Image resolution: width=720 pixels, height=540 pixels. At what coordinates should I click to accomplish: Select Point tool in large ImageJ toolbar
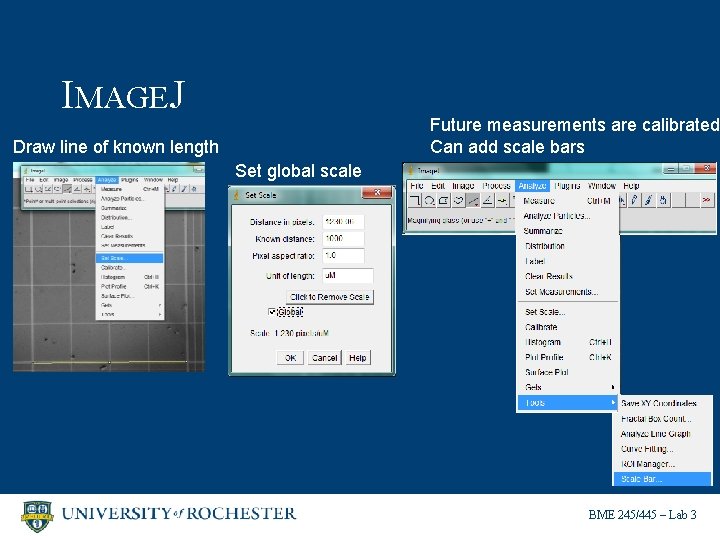[x=502, y=200]
